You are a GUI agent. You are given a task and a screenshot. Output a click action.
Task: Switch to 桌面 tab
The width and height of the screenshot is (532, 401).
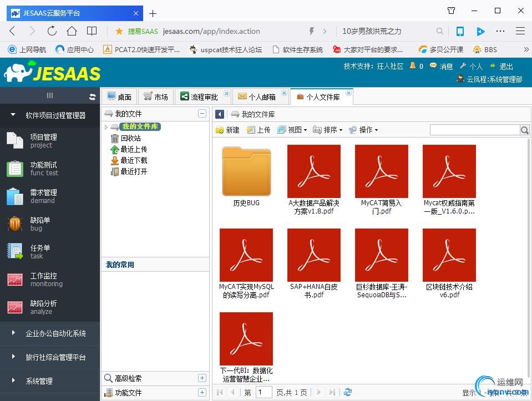pyautogui.click(x=119, y=97)
